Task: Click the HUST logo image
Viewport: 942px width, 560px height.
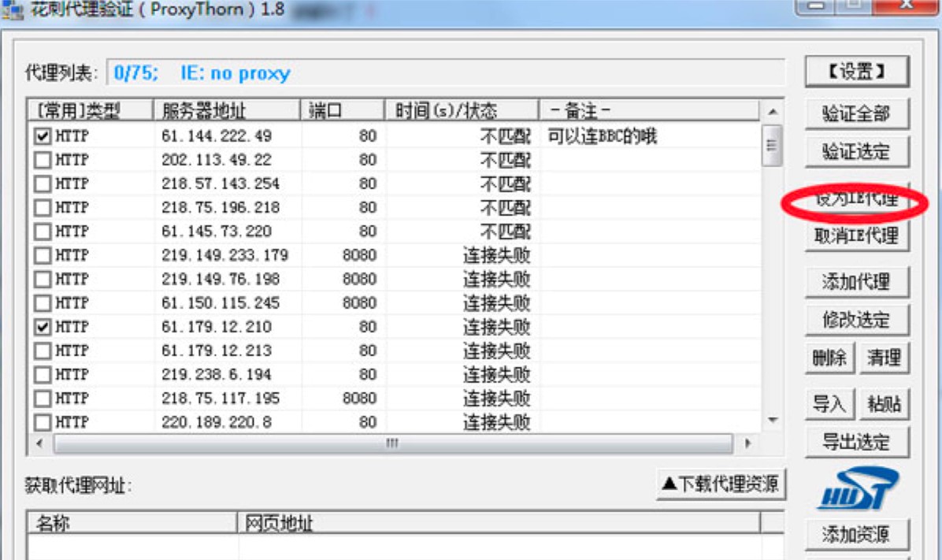Action: pyautogui.click(x=858, y=490)
